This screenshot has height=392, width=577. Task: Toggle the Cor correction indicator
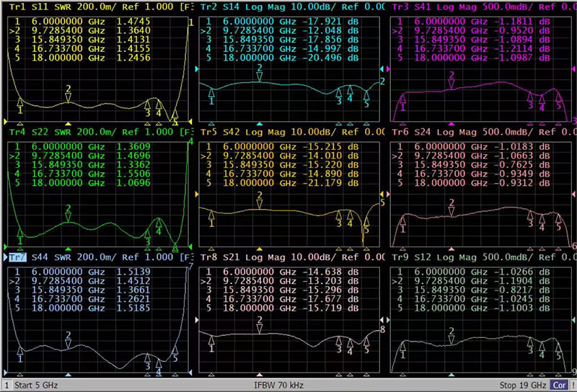pos(559,386)
